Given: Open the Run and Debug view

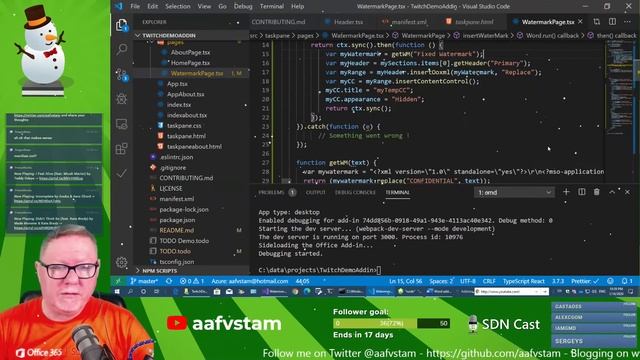Looking at the screenshot, I should 122,98.
